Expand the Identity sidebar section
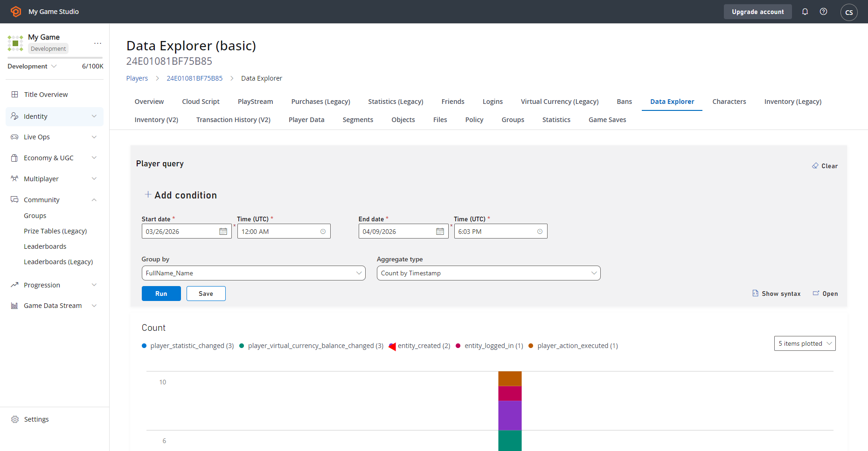The height and width of the screenshot is (451, 868). pyautogui.click(x=94, y=116)
